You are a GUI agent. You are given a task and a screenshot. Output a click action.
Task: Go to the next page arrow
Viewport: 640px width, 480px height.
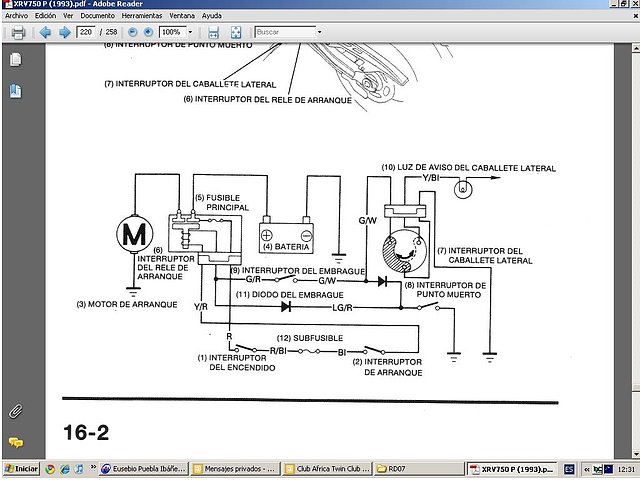[x=64, y=32]
